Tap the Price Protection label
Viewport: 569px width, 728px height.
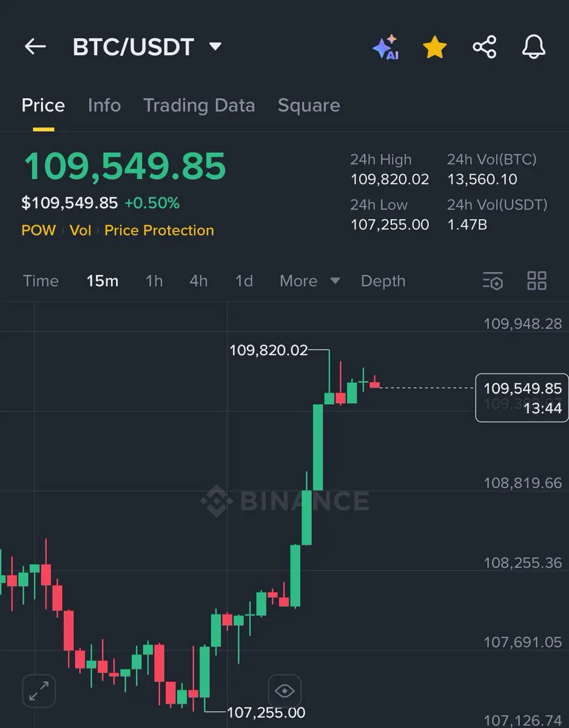[x=159, y=231]
